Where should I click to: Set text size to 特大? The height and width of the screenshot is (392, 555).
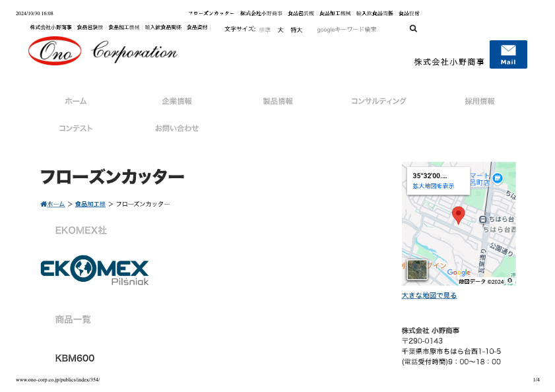click(x=296, y=30)
